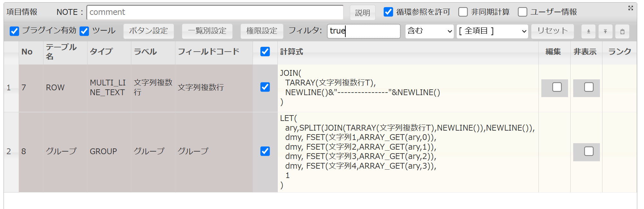Click the ROW table name cell
The height and width of the screenshot is (209, 644).
65,88
